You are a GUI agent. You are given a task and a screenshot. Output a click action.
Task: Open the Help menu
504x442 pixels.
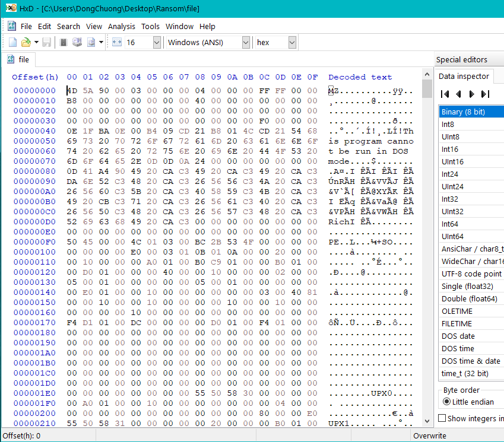pyautogui.click(x=207, y=26)
